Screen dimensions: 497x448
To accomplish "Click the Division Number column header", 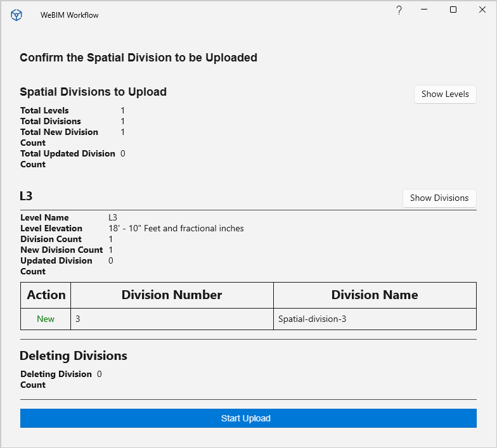I will pos(172,295).
